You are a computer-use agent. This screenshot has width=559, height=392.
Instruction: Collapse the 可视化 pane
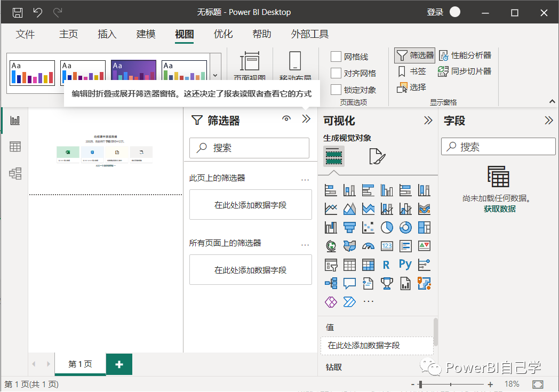point(428,121)
